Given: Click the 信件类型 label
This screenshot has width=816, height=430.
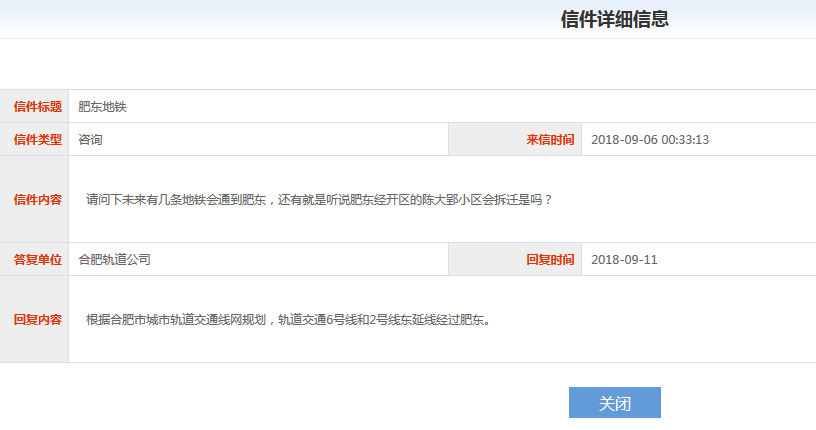Looking at the screenshot, I should coord(37,140).
